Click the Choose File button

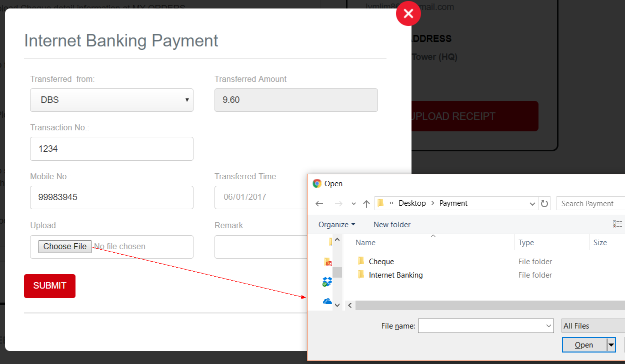[x=65, y=247]
